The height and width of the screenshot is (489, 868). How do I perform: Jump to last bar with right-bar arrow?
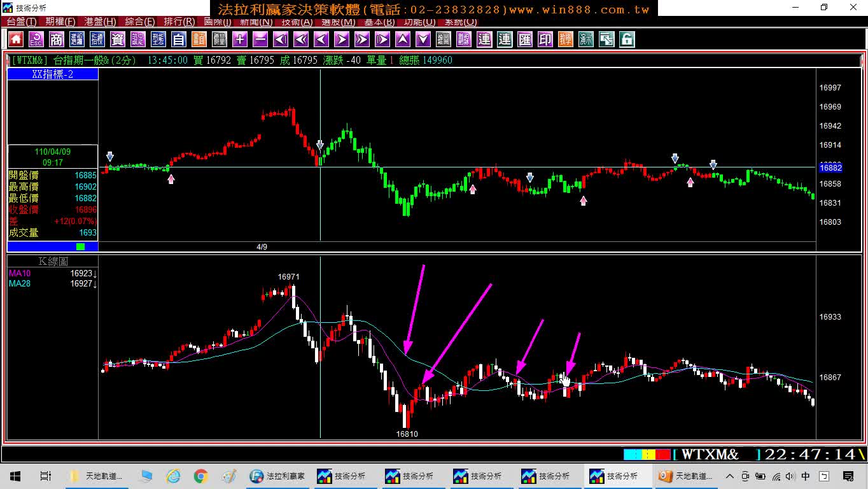382,39
